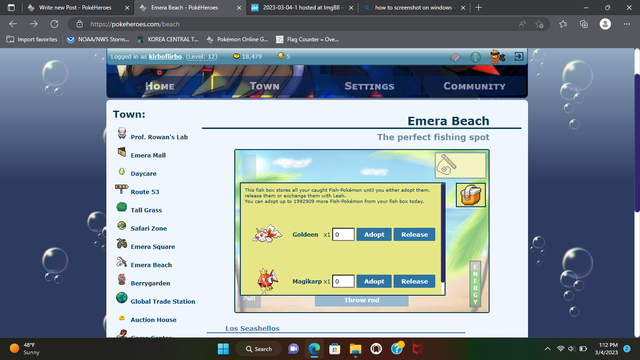Open Windows Start menu
This screenshot has height=360, width=640.
223,349
